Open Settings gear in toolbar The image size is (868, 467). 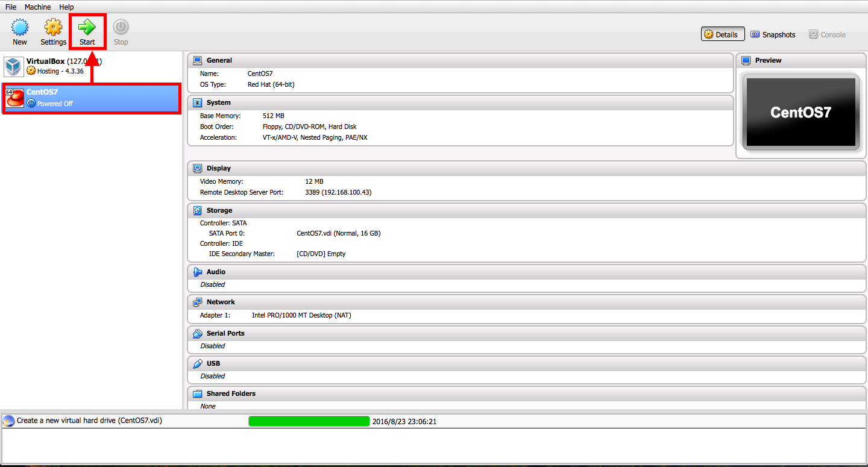tap(53, 27)
